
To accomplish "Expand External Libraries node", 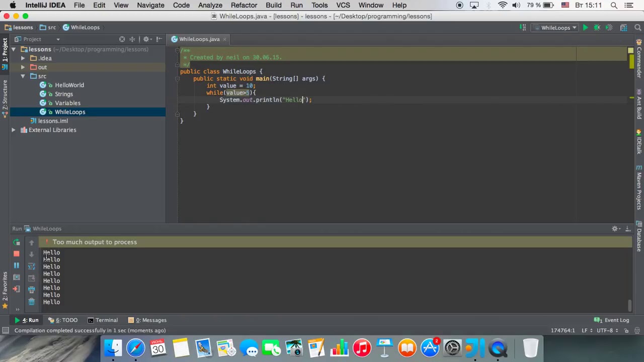I will (14, 130).
